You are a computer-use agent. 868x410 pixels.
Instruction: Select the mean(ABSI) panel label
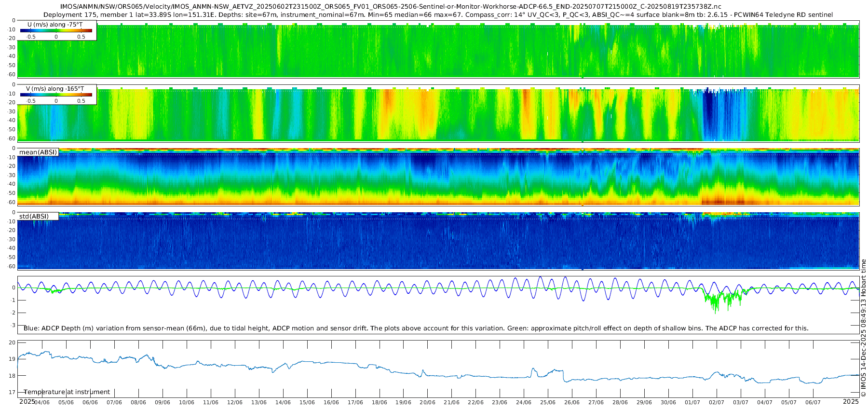point(38,152)
